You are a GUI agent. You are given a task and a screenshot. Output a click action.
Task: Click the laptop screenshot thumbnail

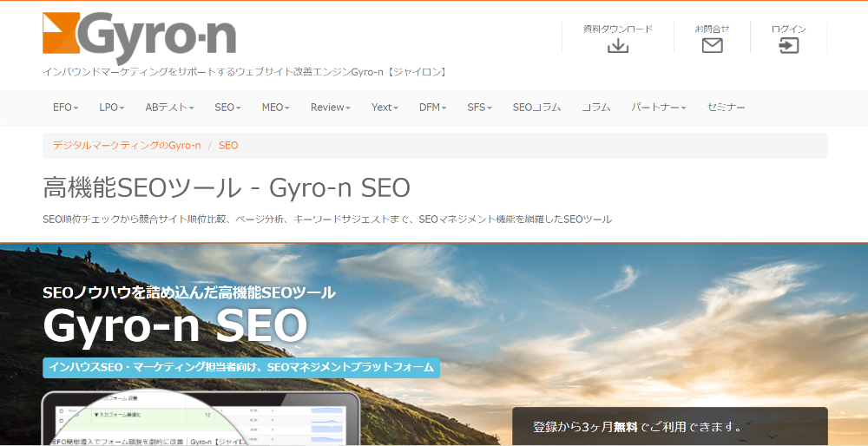pos(201,419)
